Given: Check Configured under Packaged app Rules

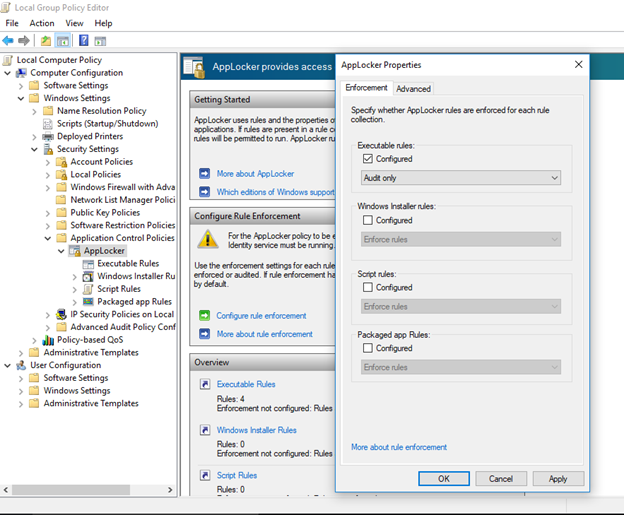Looking at the screenshot, I should (x=368, y=348).
